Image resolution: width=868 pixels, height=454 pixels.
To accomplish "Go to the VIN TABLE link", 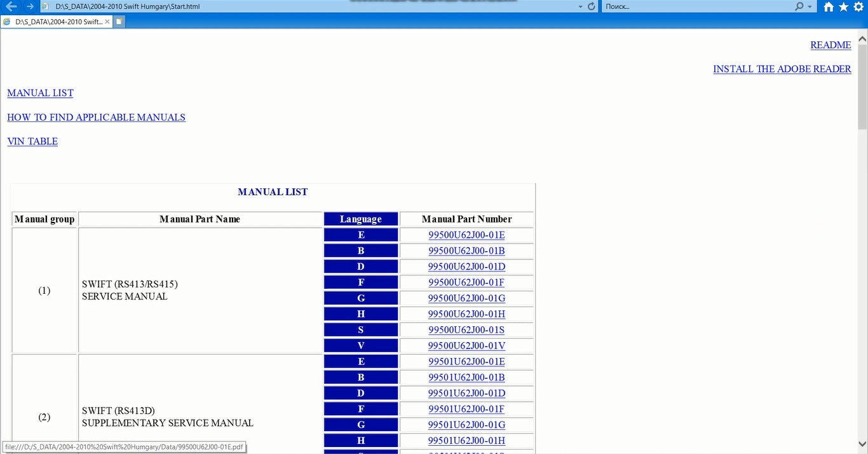I will (32, 142).
